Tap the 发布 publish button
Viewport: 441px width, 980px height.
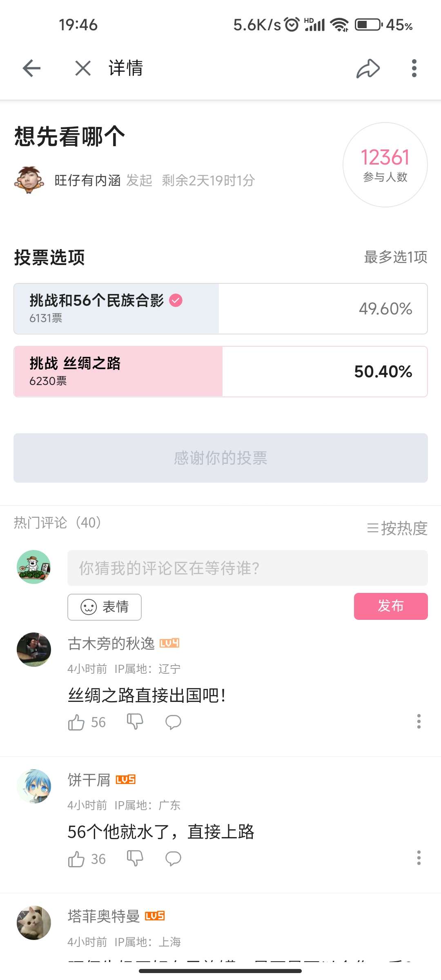[390, 606]
